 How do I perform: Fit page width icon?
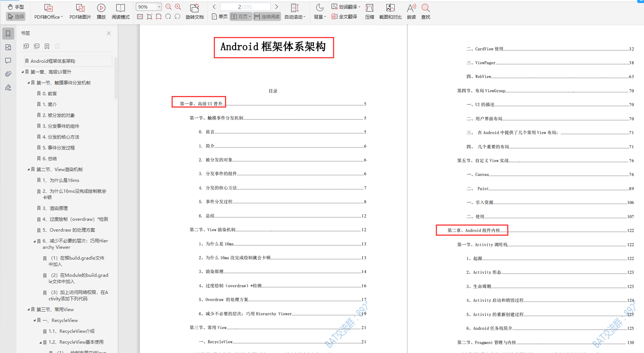[x=159, y=16]
